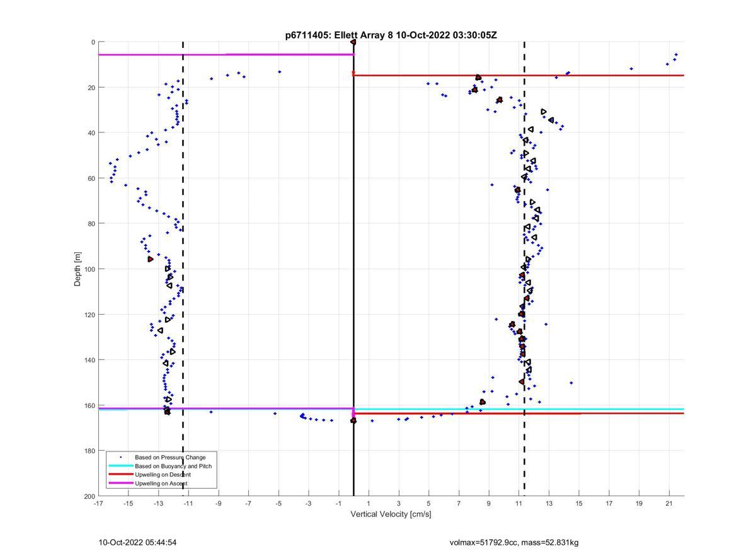Click y-axis tick label '20'
Viewport: 756px width, 558px height.
pyautogui.click(x=91, y=88)
